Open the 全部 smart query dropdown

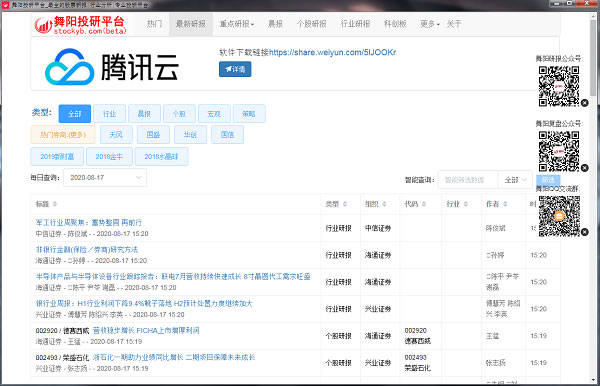tap(515, 180)
